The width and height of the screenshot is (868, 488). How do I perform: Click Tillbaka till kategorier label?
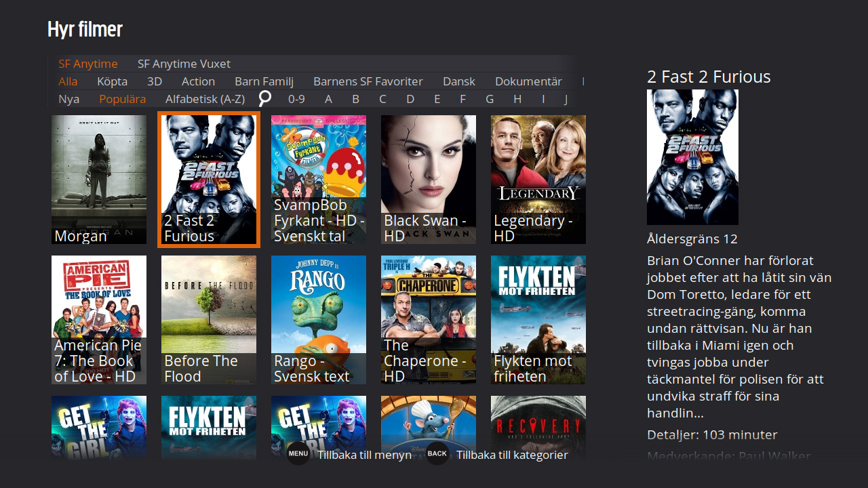[x=512, y=455]
